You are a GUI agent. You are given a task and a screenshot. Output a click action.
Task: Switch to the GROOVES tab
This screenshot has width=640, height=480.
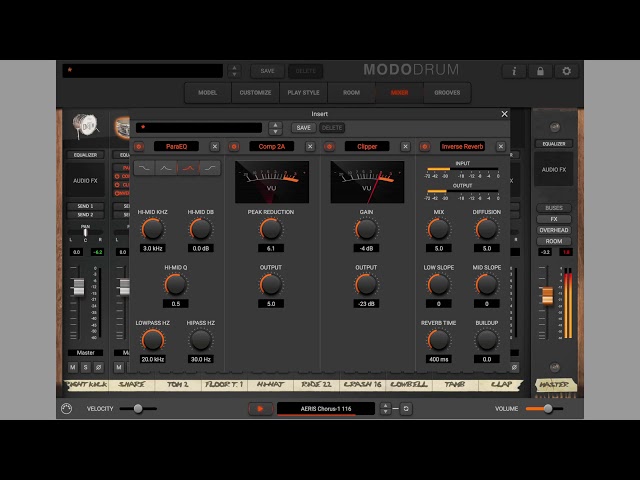(x=447, y=93)
